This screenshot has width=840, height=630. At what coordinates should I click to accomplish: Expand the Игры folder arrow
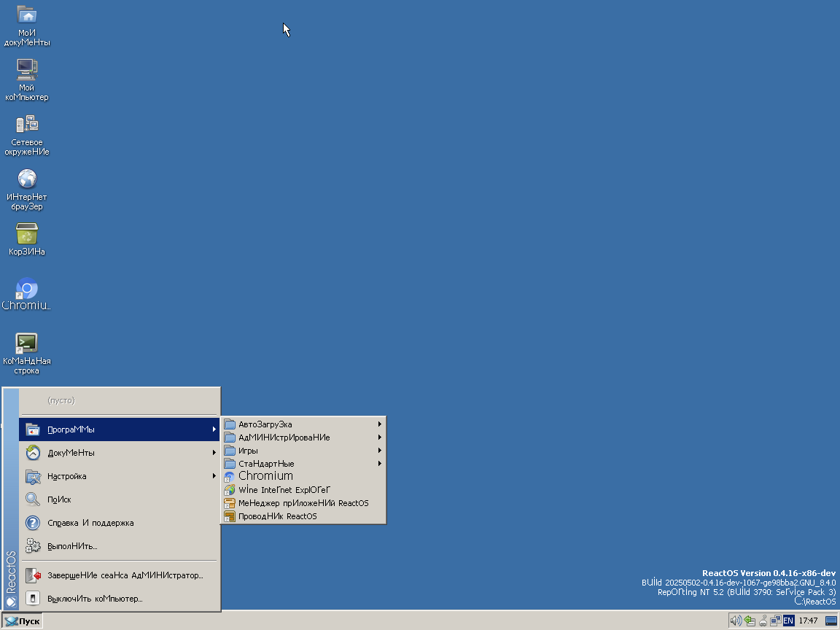click(380, 451)
